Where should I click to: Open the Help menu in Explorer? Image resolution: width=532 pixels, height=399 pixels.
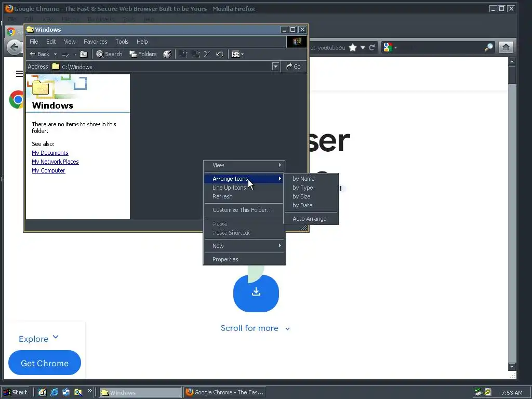coord(142,42)
